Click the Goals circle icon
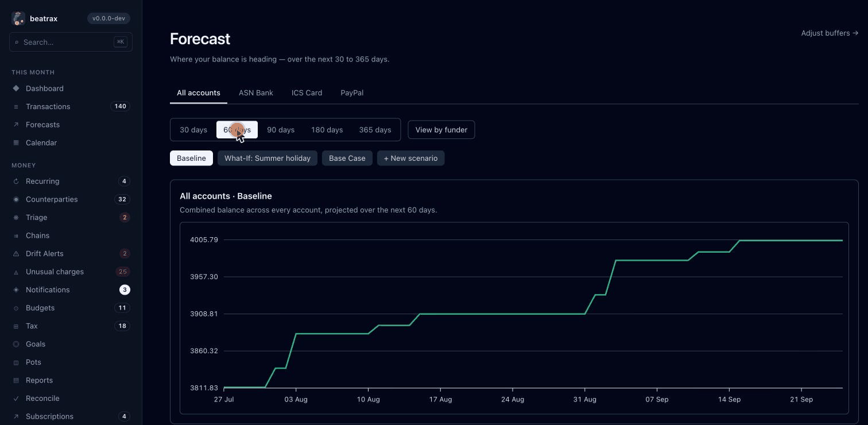Screen dimensions: 868x425 (x=16, y=344)
